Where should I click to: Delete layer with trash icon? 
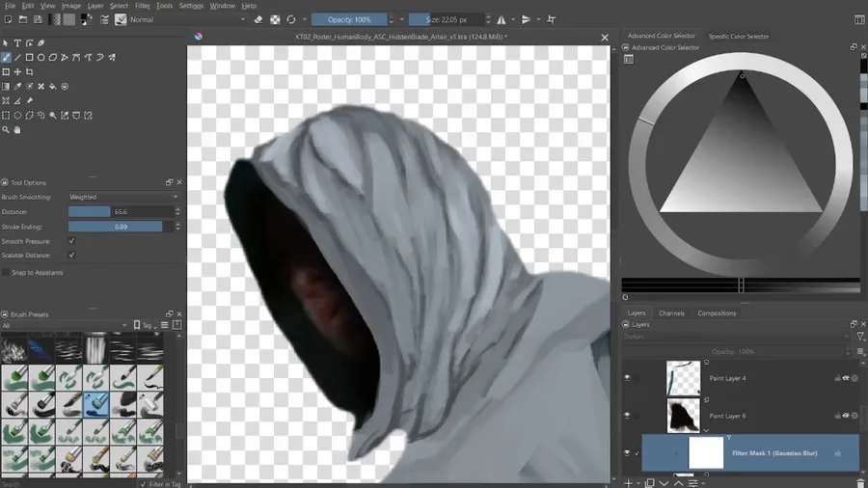[861, 483]
